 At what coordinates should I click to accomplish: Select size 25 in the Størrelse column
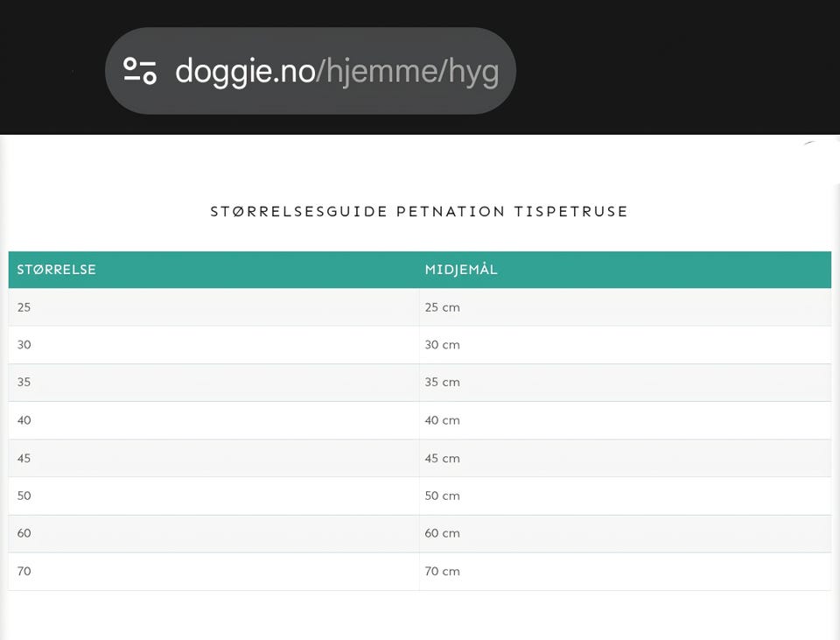coord(24,307)
